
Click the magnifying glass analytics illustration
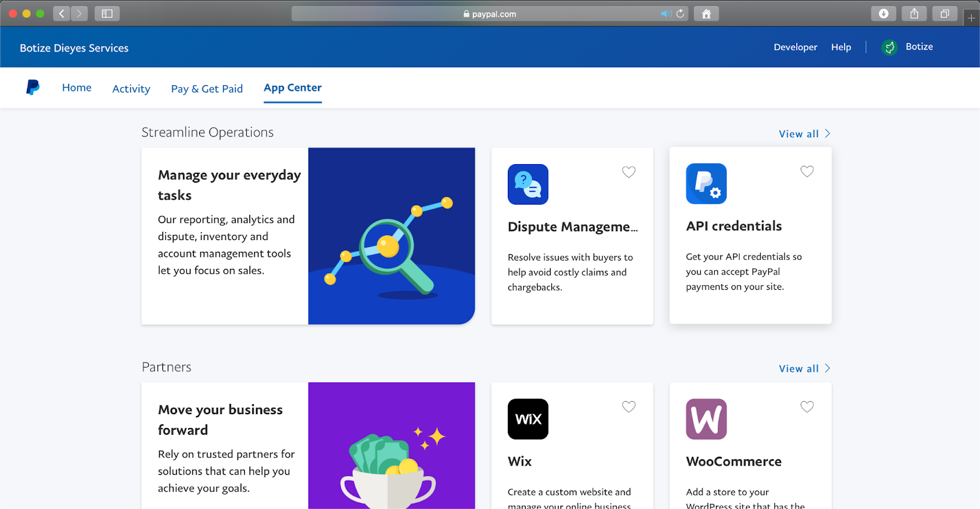tap(391, 236)
